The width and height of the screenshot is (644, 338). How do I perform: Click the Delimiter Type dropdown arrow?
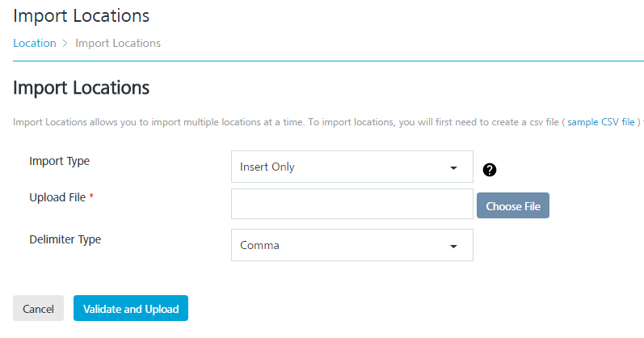(452, 246)
